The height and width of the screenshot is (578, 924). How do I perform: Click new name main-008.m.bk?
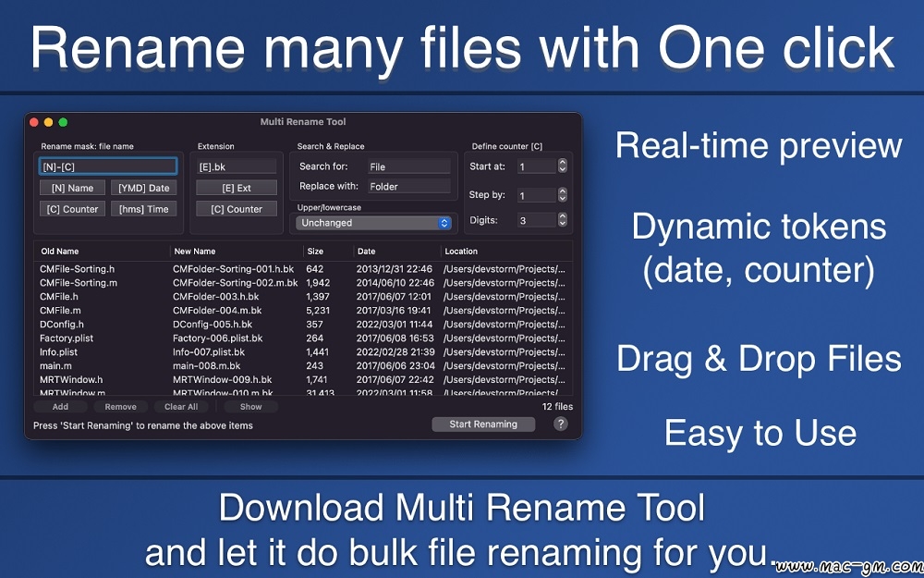tap(207, 365)
